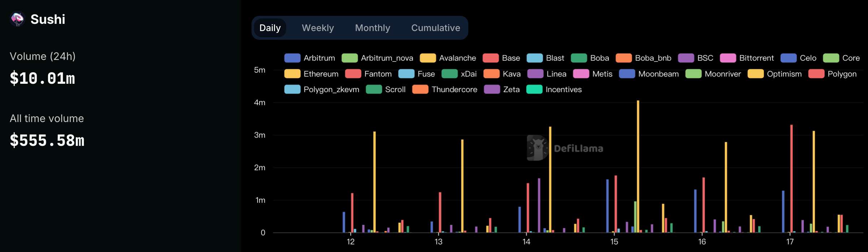Screen dimensions: 868x252
Task: Click the Avalanche yellow legend swatch
Action: 428,58
